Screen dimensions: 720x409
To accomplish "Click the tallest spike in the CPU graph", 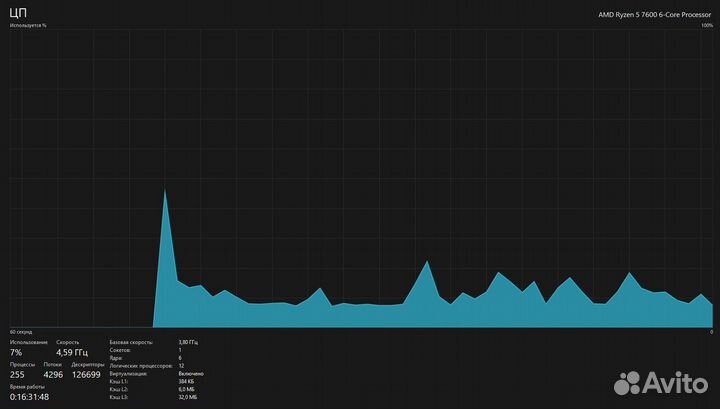I will point(165,193).
